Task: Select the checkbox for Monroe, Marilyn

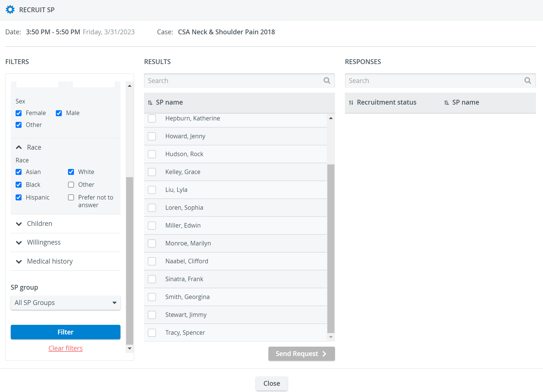Action: (152, 243)
